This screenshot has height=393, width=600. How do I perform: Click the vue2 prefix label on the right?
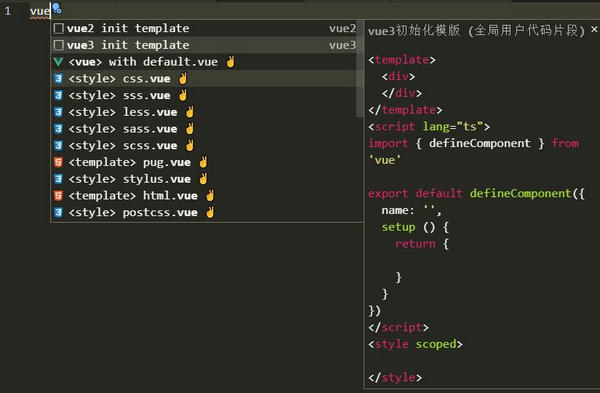[x=342, y=28]
